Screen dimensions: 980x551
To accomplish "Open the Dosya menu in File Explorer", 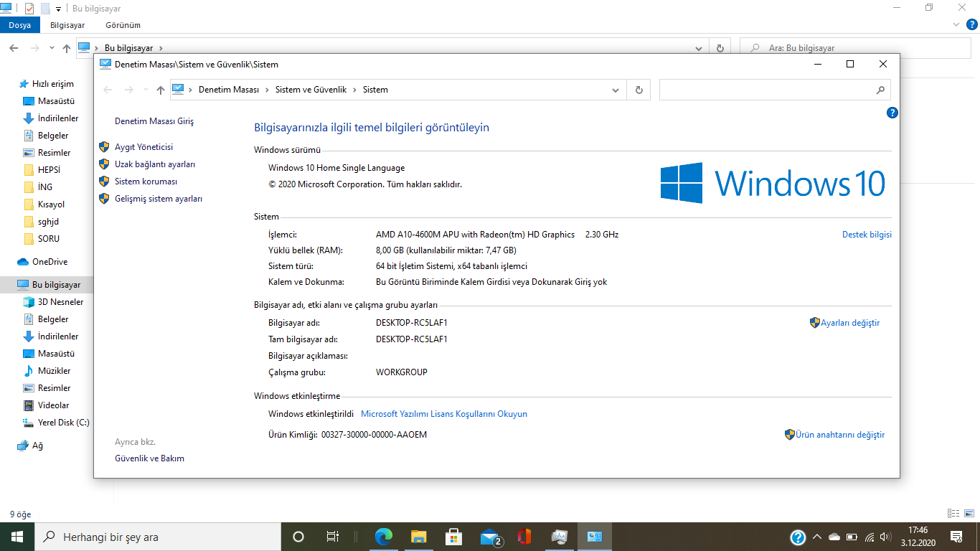I will (x=20, y=25).
